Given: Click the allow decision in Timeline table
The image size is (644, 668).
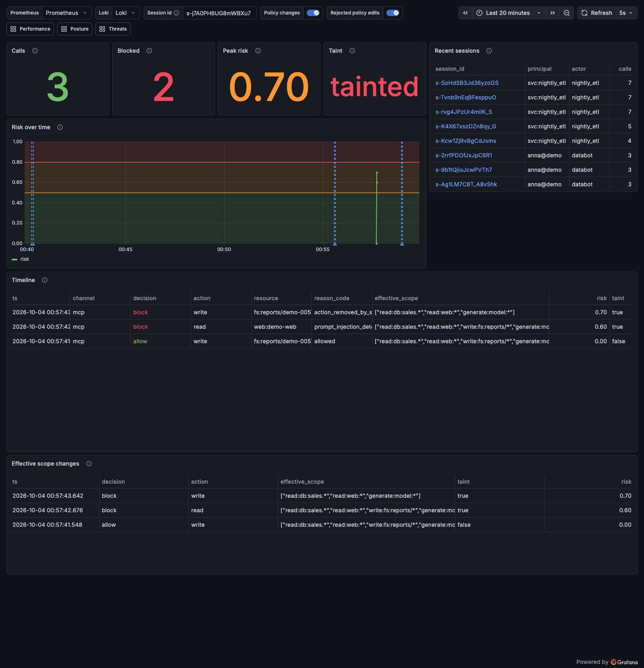Looking at the screenshot, I should click(x=140, y=341).
